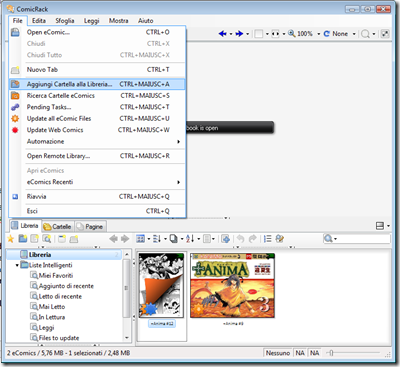Click the blue next page arrow
This screenshot has width=400, height=367.
[239, 34]
